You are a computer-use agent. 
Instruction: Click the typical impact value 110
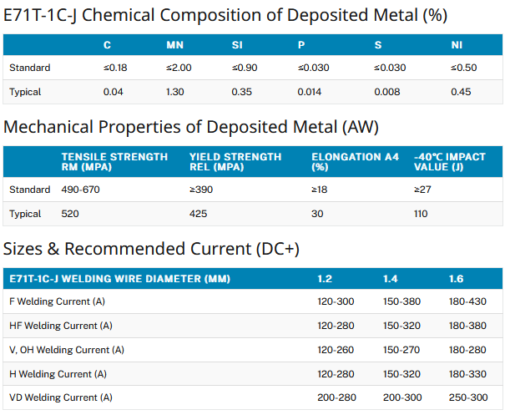point(421,214)
